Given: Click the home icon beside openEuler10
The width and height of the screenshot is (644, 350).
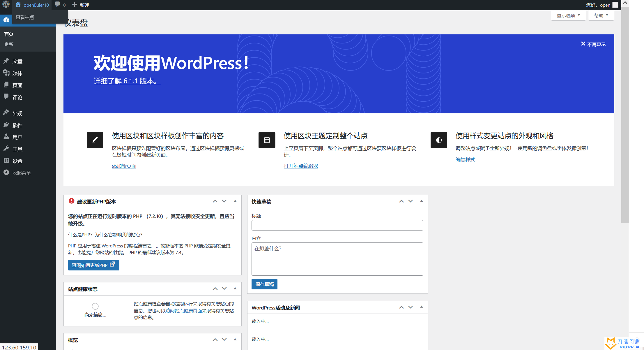Looking at the screenshot, I should (18, 4).
